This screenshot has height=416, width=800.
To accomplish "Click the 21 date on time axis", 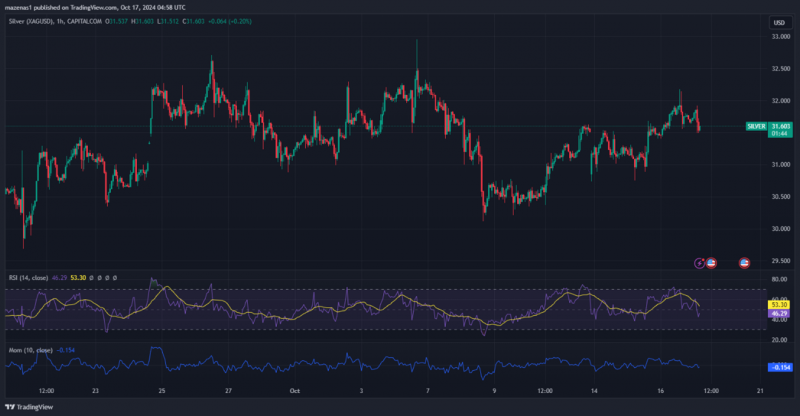I will (x=760, y=391).
